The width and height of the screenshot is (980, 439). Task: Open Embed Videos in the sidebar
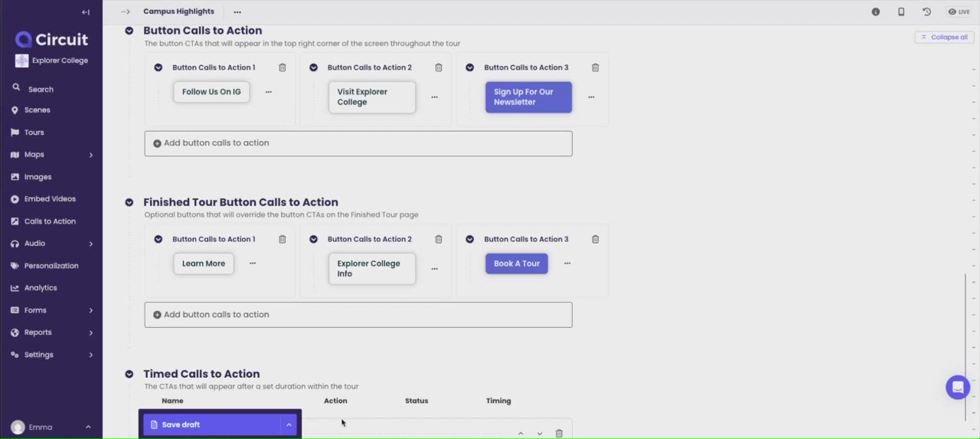[51, 199]
